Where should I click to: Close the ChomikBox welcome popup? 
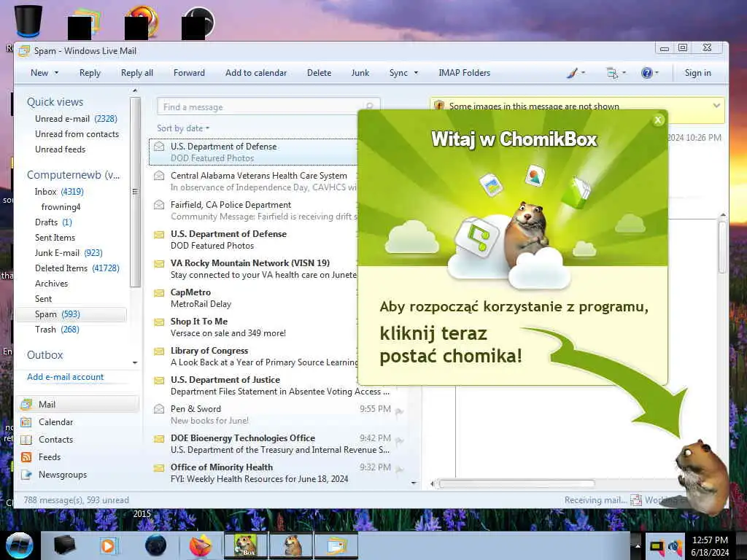click(x=658, y=120)
